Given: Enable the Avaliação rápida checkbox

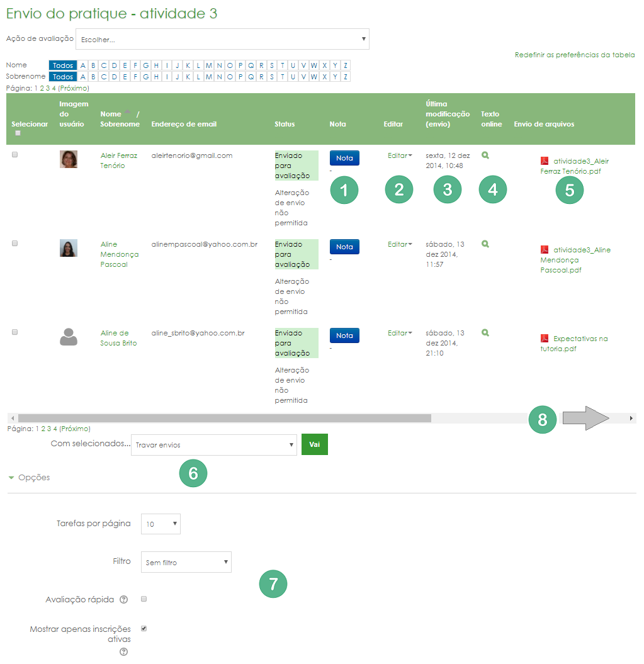Looking at the screenshot, I should click(x=144, y=599).
